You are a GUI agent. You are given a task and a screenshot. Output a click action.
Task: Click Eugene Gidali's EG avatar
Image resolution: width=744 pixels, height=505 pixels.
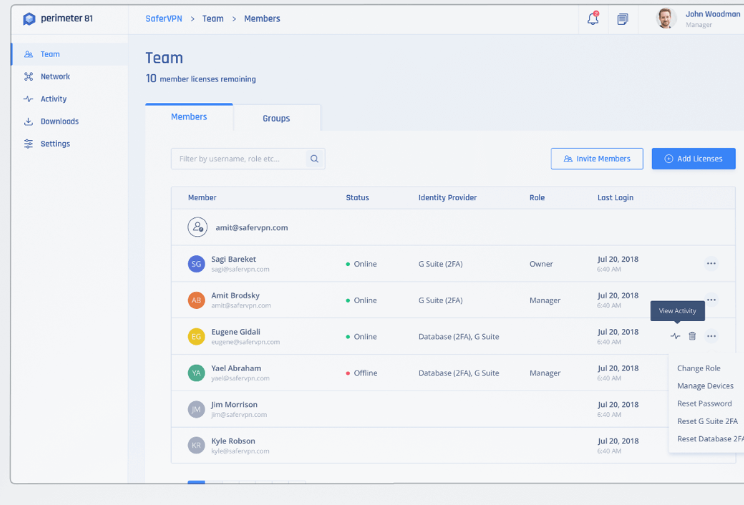pyautogui.click(x=196, y=337)
